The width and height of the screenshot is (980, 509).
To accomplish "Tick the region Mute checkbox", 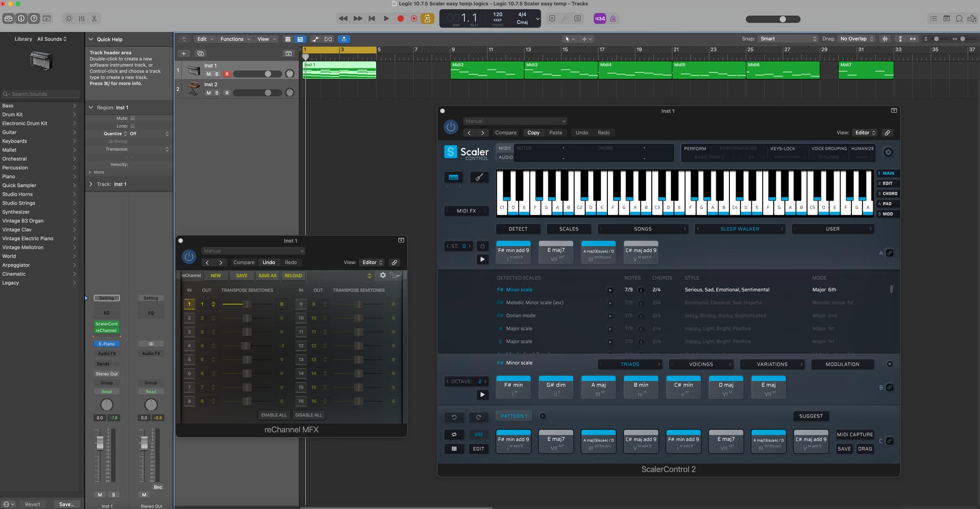I will coord(133,118).
